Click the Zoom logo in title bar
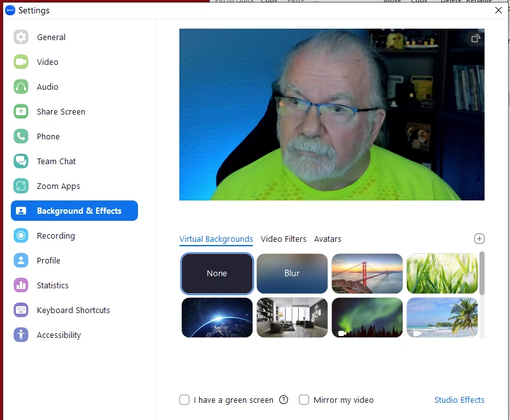510x420 pixels. (10, 10)
